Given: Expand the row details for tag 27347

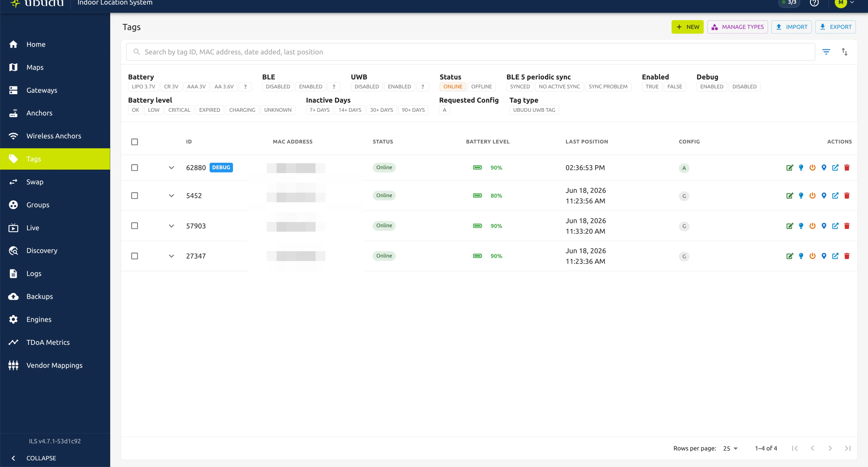Looking at the screenshot, I should [x=171, y=256].
